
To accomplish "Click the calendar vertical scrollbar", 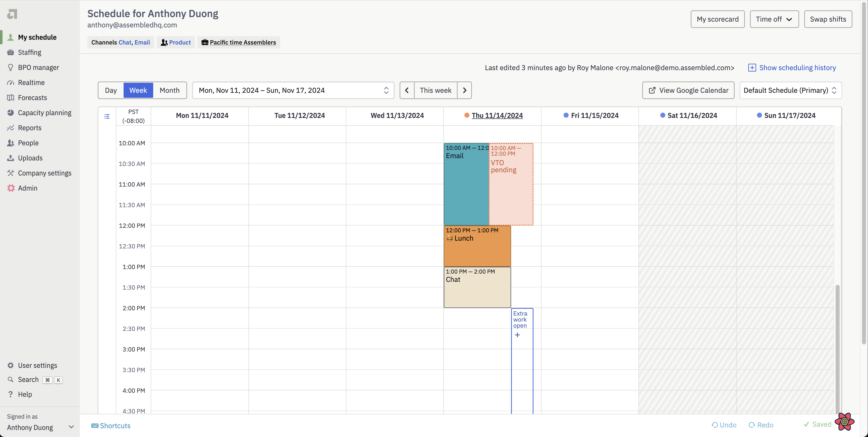I will pyautogui.click(x=837, y=349).
